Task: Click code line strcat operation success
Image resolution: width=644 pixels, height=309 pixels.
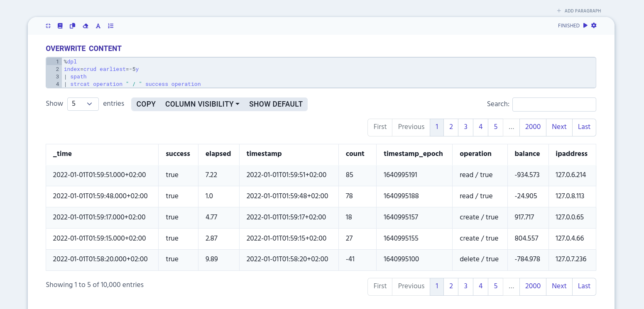Action: coord(132,84)
